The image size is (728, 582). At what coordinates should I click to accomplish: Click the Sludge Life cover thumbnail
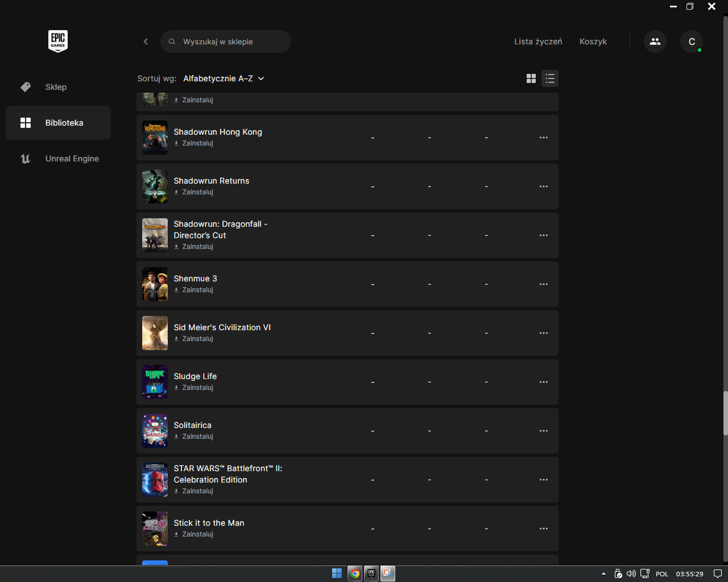pos(155,382)
